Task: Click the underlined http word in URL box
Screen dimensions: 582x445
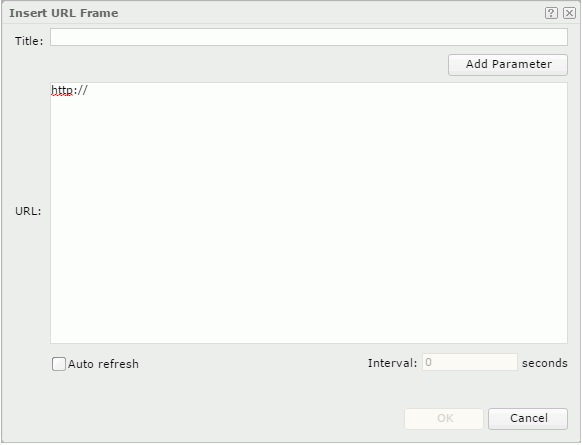Action: 62,90
